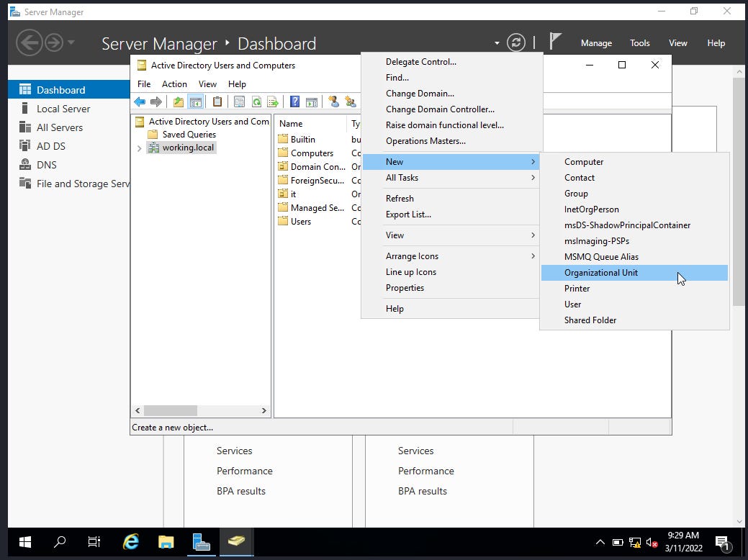The height and width of the screenshot is (560, 748).
Task: Select Properties in the context menu
Action: tap(451, 288)
